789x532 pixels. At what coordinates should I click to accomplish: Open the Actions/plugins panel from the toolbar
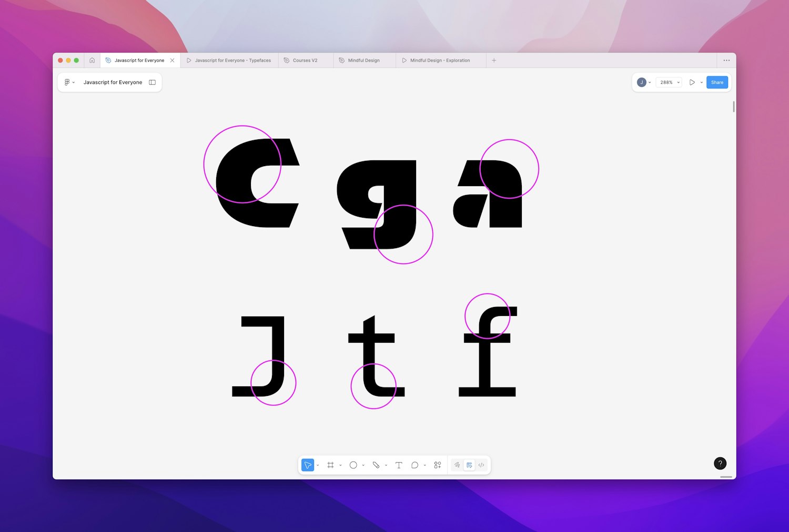click(437, 465)
